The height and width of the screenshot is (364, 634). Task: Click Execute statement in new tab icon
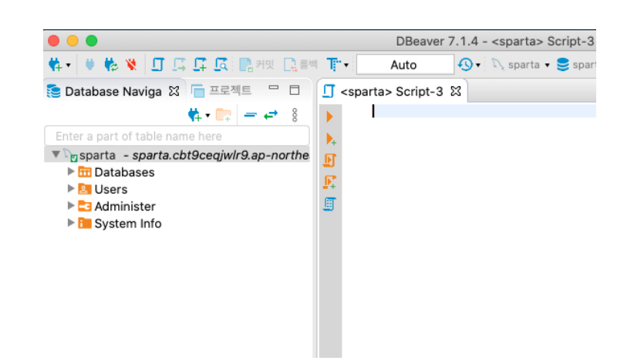point(331,139)
